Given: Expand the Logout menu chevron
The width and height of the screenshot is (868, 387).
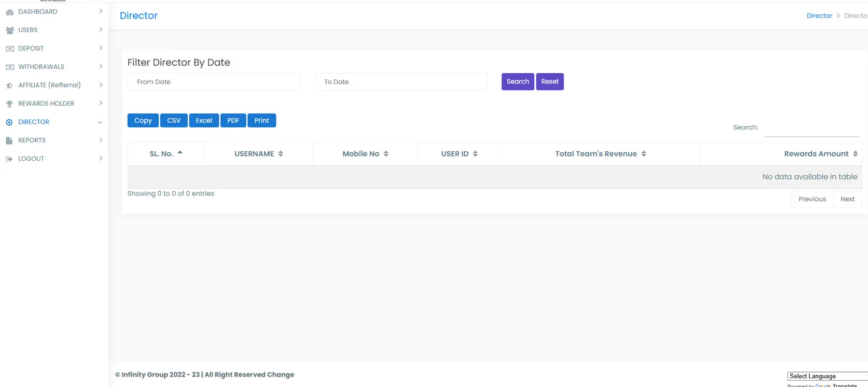Looking at the screenshot, I should pyautogui.click(x=100, y=159).
